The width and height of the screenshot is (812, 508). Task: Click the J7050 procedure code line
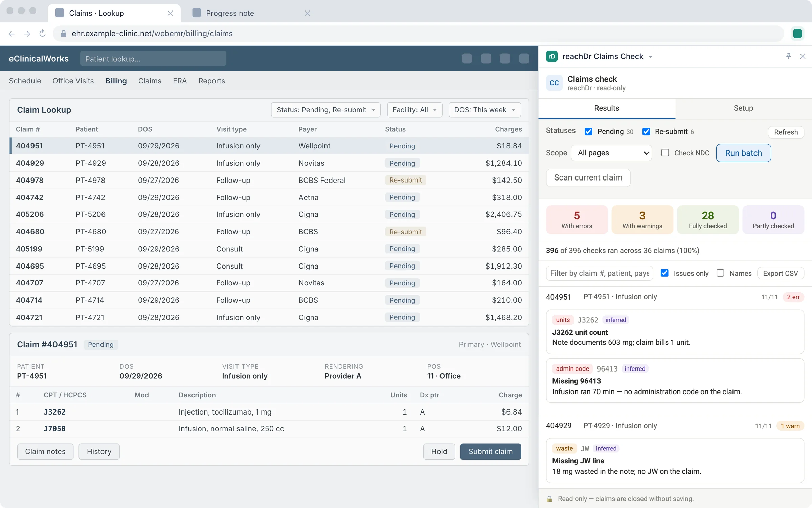tap(269, 429)
